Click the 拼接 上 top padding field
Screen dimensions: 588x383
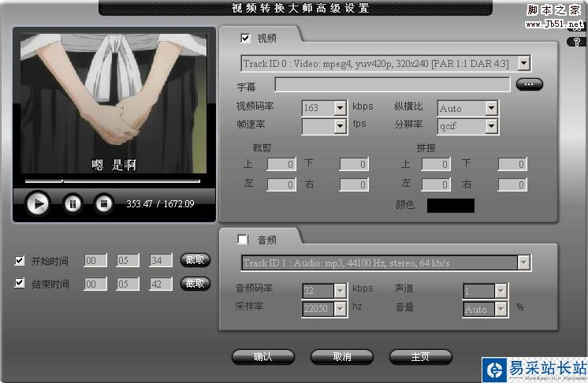pyautogui.click(x=436, y=164)
